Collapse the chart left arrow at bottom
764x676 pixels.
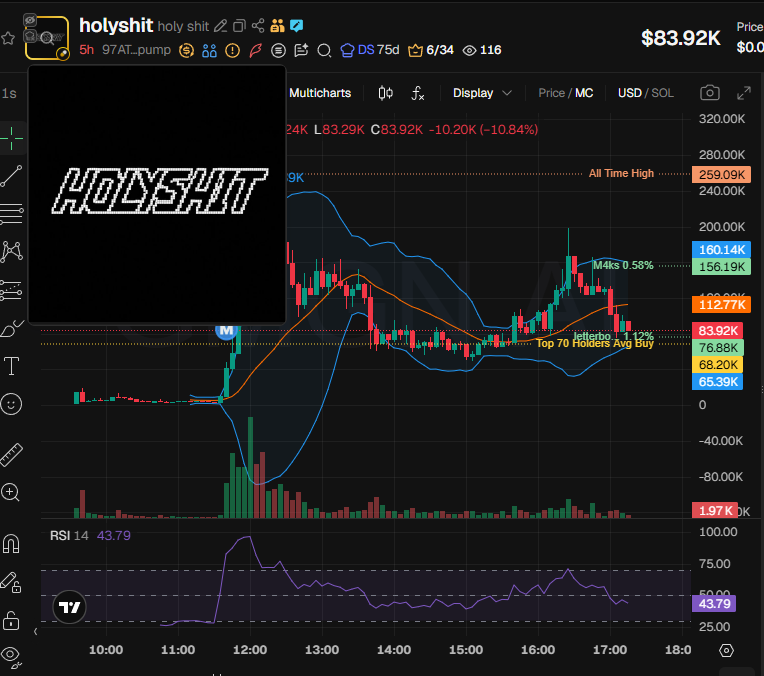coord(36,632)
